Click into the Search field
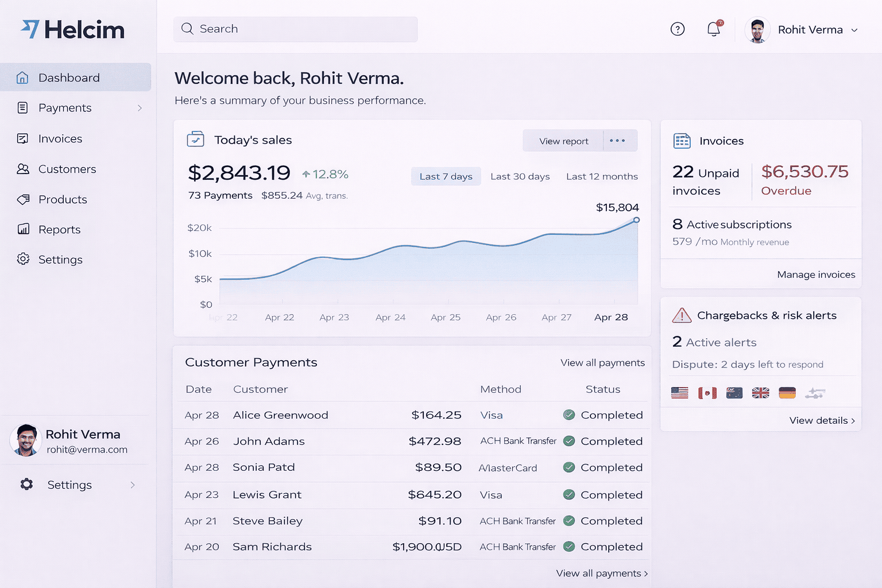882x588 pixels. click(x=296, y=29)
